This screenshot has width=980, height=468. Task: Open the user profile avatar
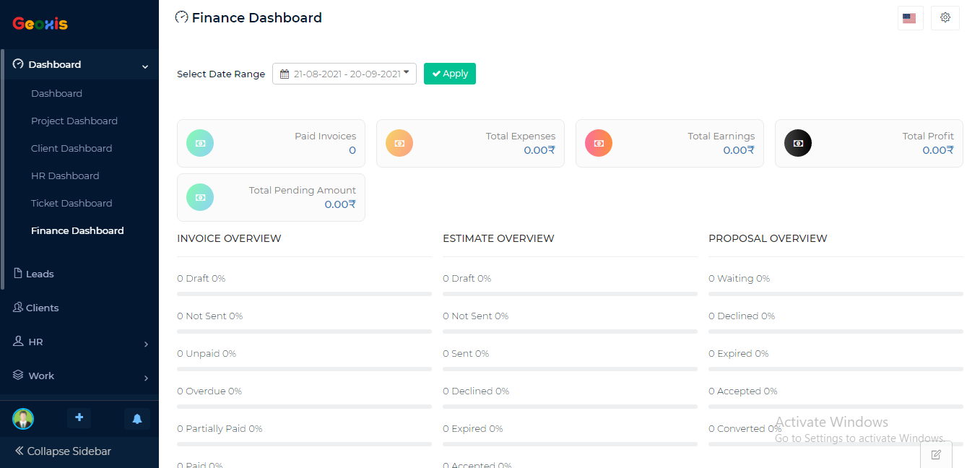click(23, 418)
